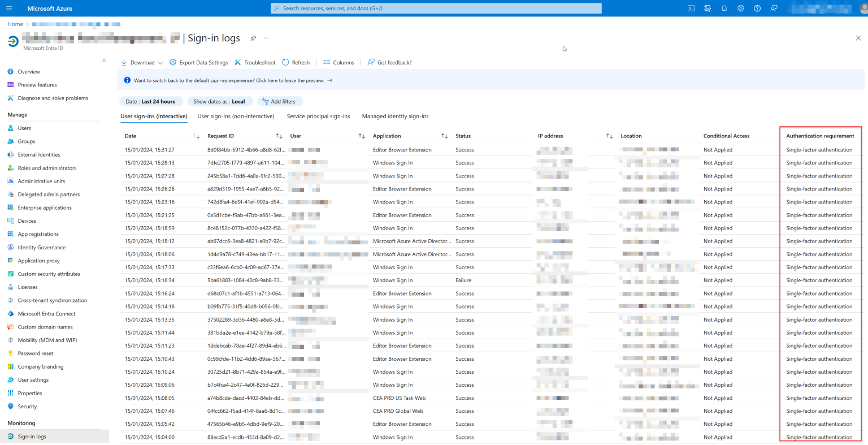The width and height of the screenshot is (868, 445).
Task: Open Add filters
Action: [279, 101]
